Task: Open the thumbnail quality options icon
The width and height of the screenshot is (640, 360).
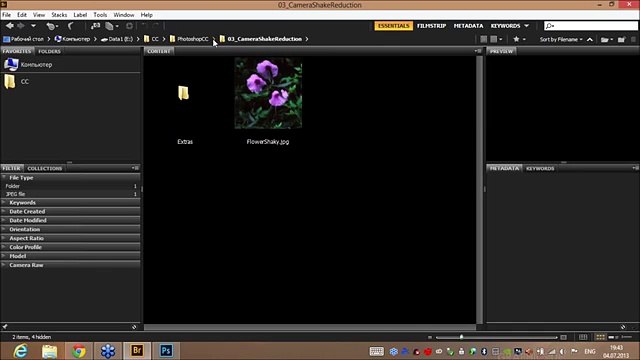Action: coord(496,39)
